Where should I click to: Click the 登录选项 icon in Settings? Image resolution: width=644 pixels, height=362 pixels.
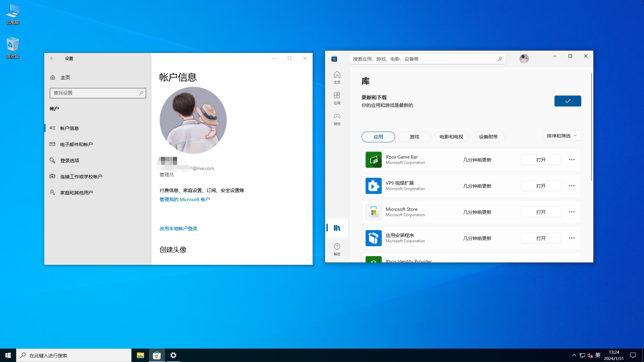52,160
